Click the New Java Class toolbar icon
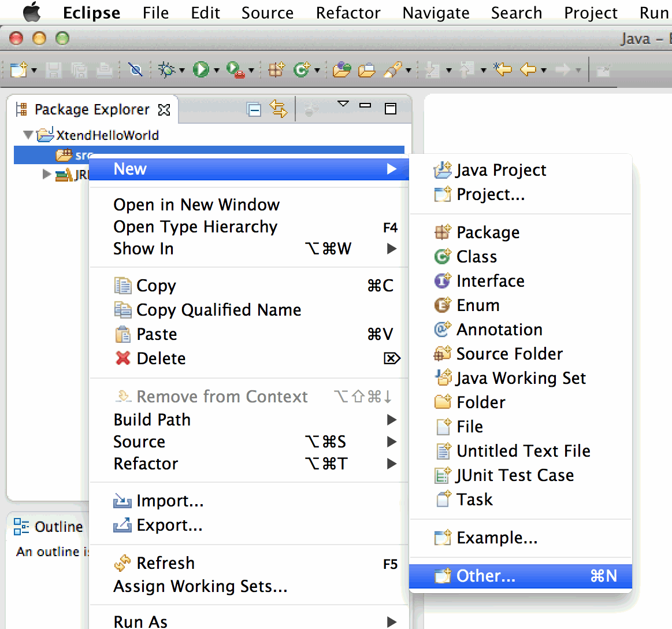The image size is (672, 629). click(x=300, y=70)
